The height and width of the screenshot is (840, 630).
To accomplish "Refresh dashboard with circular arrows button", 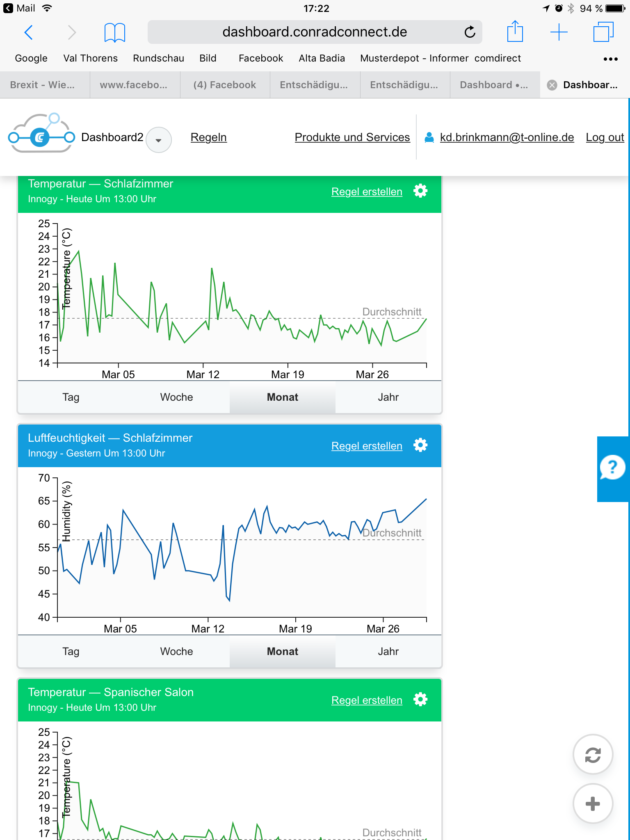I will pos(593,755).
